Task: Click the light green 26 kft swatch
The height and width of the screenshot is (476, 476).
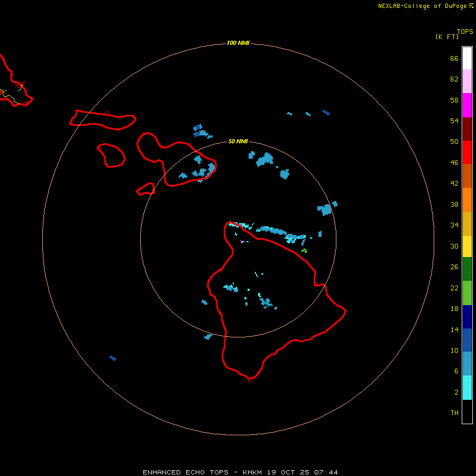Action: tap(467, 293)
